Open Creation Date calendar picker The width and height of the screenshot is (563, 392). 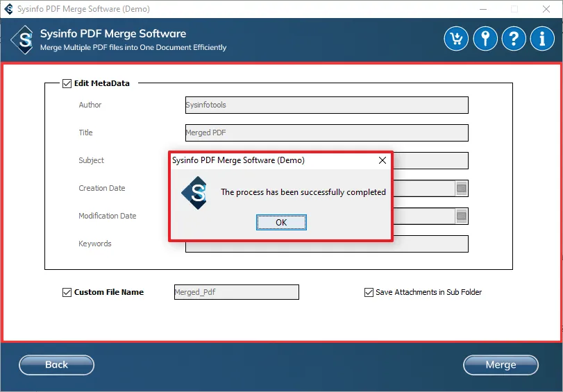click(x=462, y=188)
